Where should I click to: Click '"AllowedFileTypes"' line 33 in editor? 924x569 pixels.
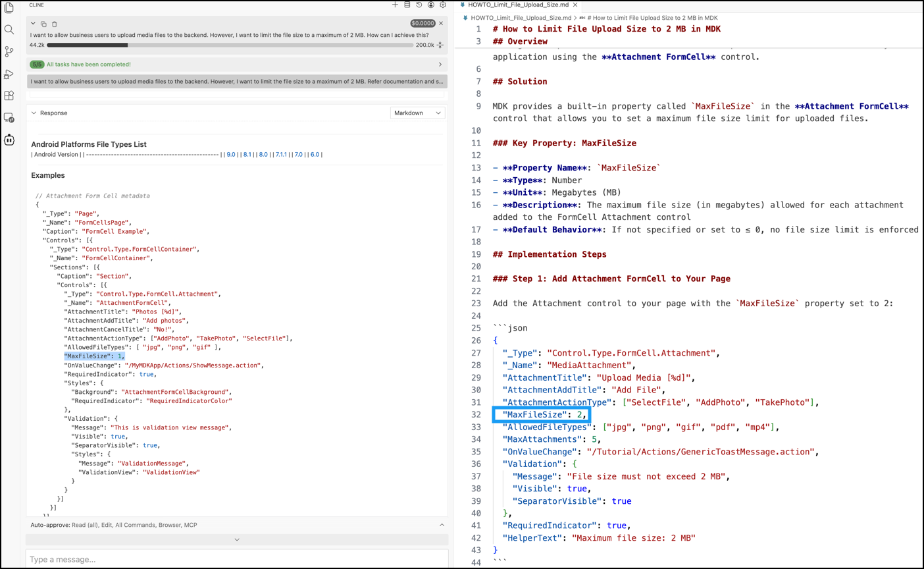coord(641,427)
